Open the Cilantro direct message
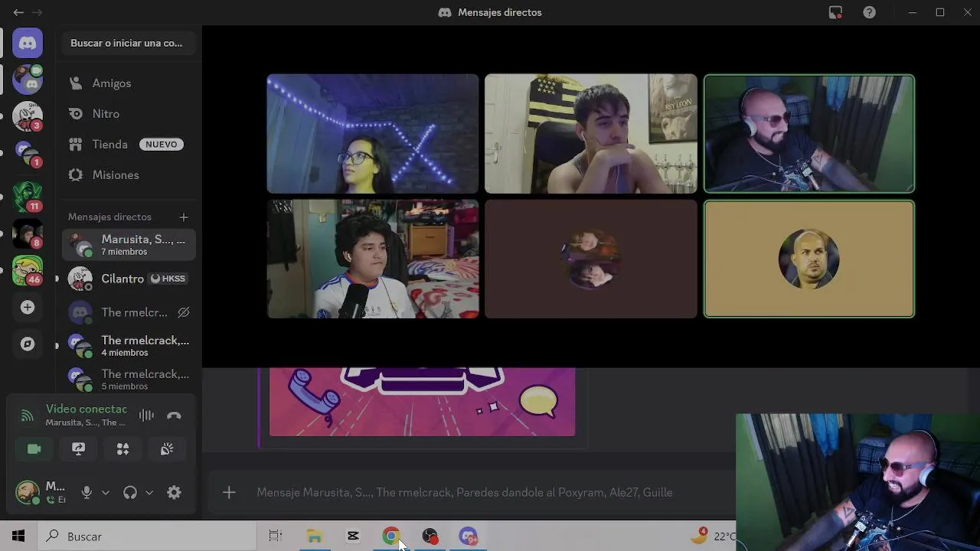Screen dimensions: 980x551 [x=129, y=279]
